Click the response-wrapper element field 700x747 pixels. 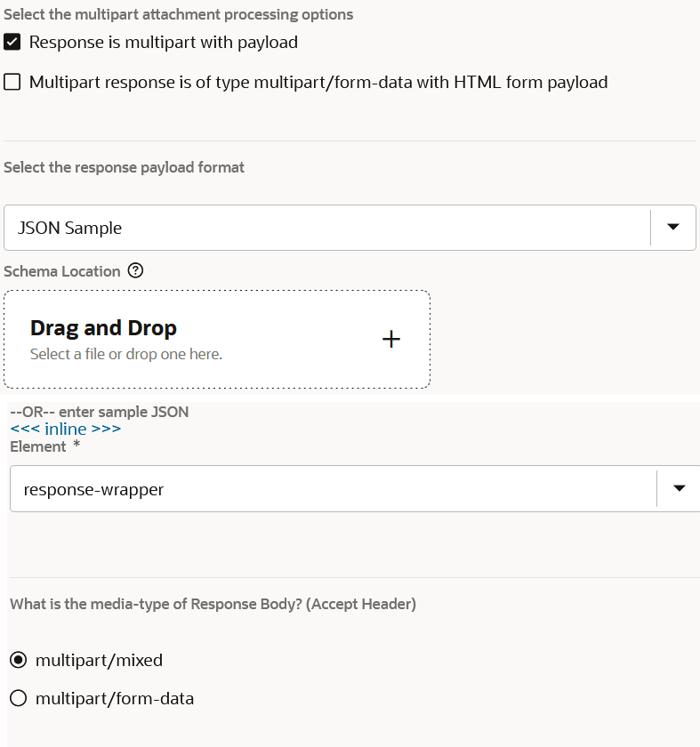329,488
